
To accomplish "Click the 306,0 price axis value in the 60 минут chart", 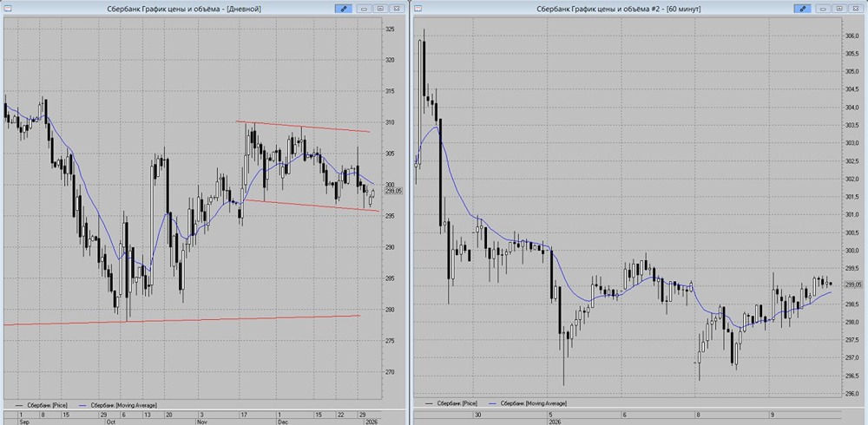I will pos(851,36).
